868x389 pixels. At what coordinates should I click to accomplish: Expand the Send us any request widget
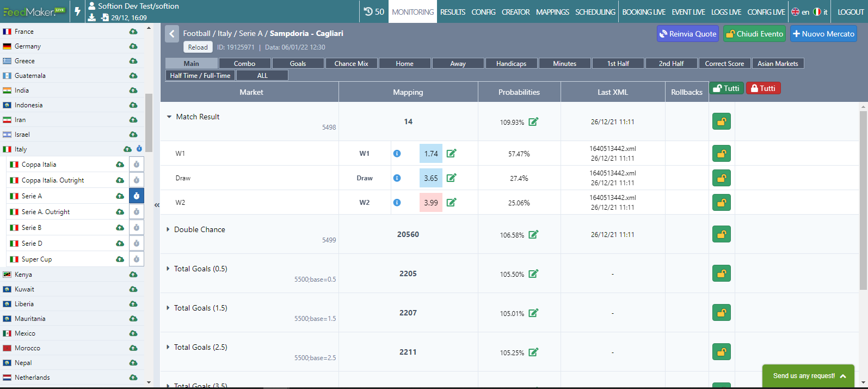(x=809, y=376)
